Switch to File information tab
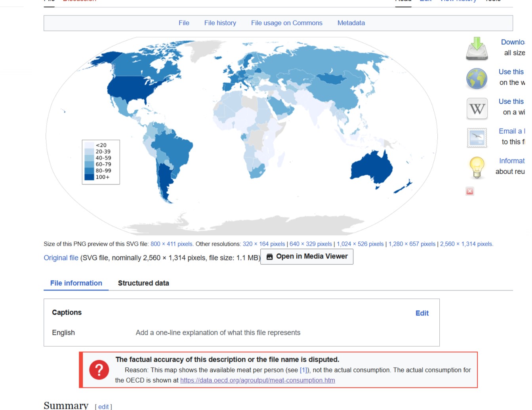 (x=76, y=283)
